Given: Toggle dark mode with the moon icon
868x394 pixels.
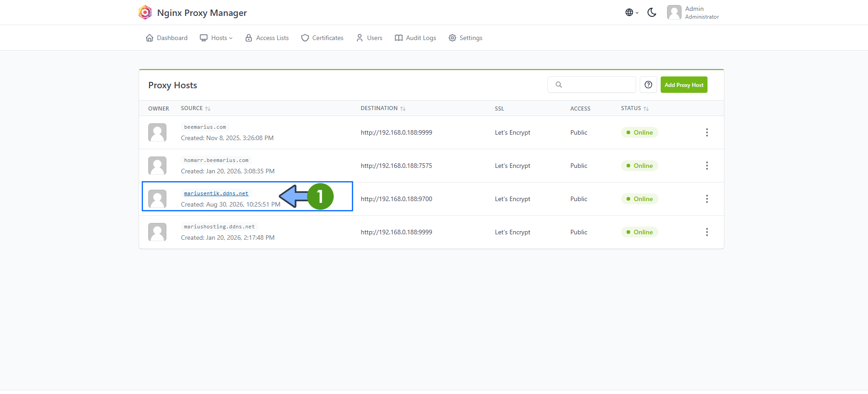Looking at the screenshot, I should (652, 12).
